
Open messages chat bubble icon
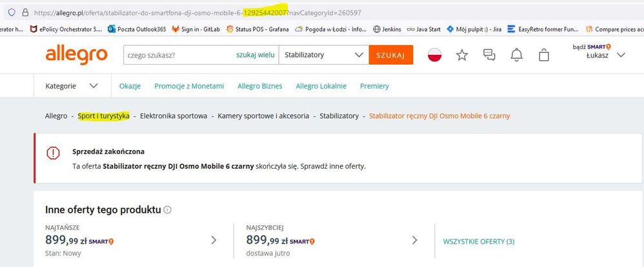click(489, 55)
